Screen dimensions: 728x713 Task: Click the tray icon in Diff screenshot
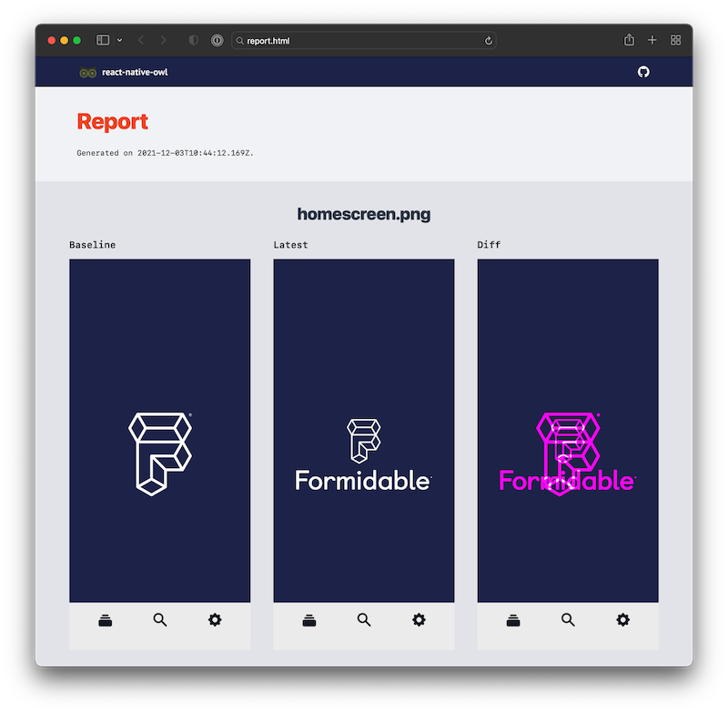513,620
